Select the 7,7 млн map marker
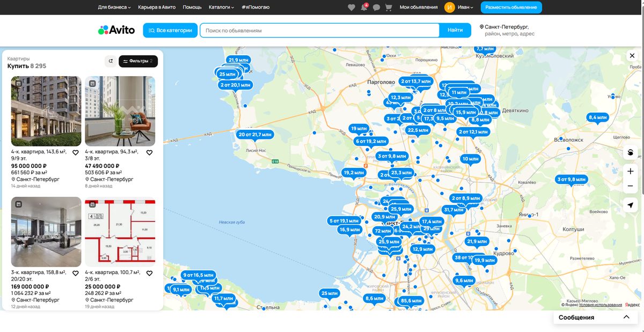 (485, 49)
